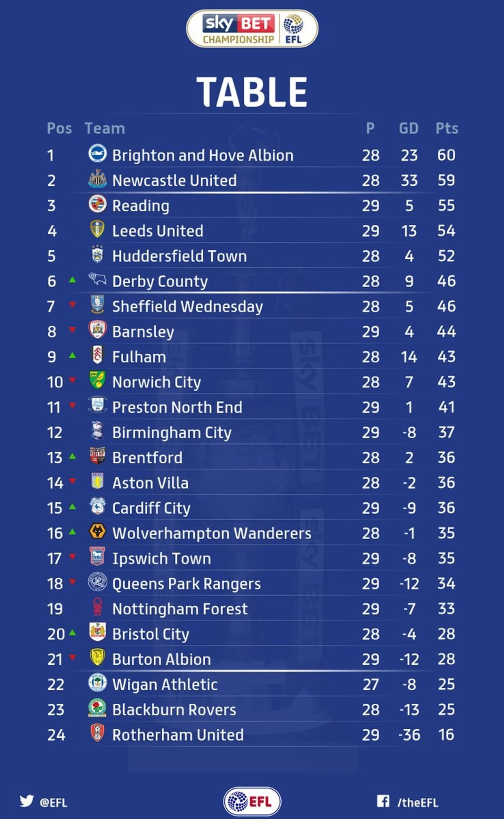Select the Huddersfield Town team row

252,256
